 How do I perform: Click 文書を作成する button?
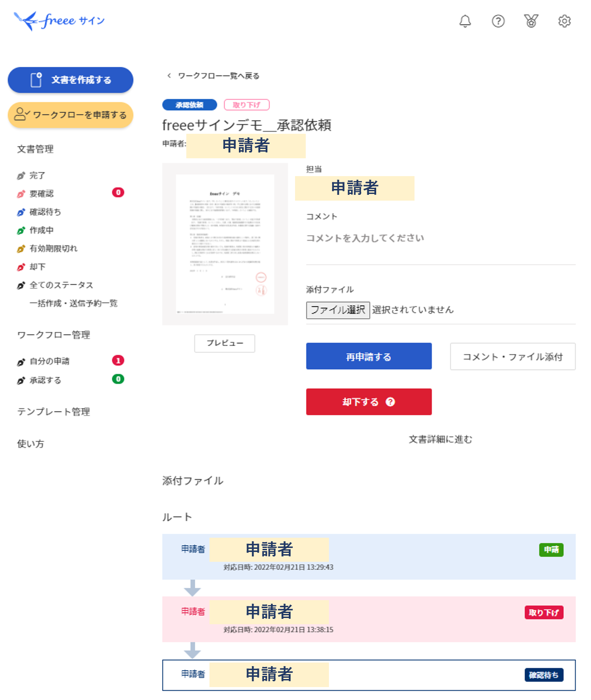[70, 80]
